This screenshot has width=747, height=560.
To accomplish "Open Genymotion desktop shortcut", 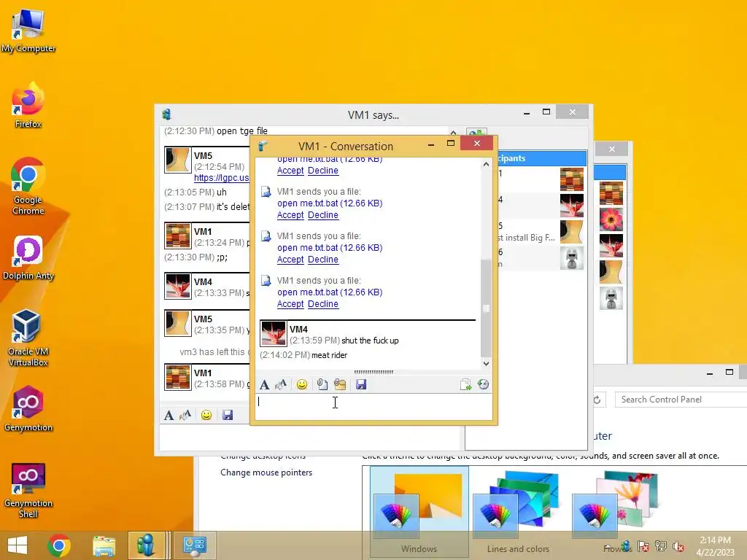I will (x=28, y=409).
